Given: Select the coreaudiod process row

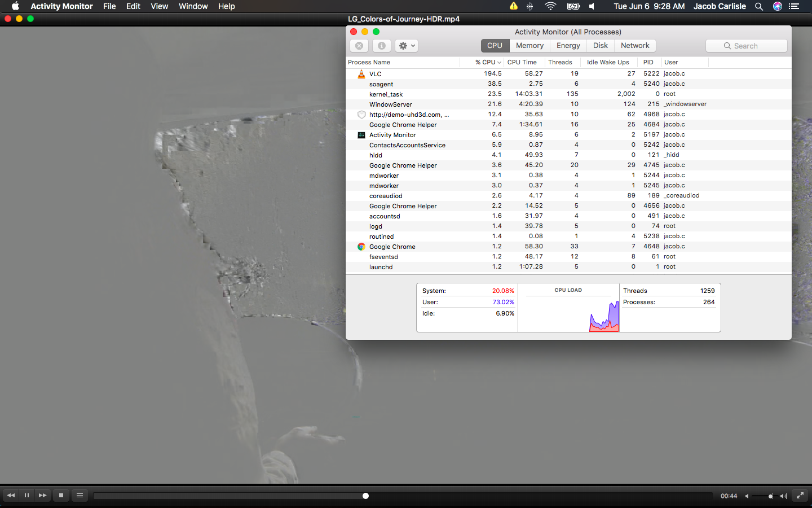Looking at the screenshot, I should (568, 196).
